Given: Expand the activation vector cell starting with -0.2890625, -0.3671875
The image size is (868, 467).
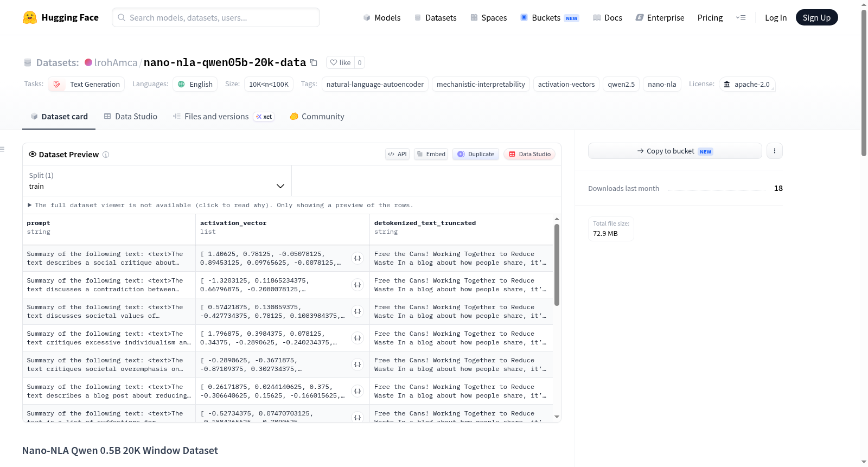Looking at the screenshot, I should coord(358,364).
